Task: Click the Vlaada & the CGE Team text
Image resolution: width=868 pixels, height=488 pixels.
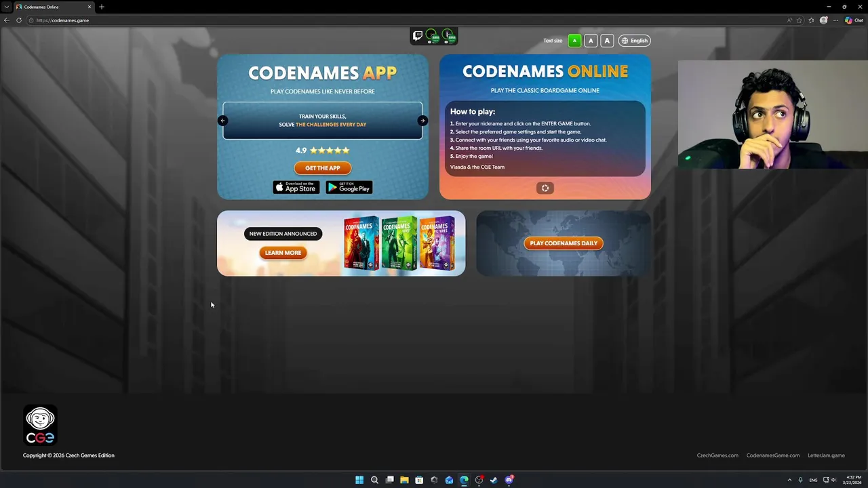Action: [x=477, y=167]
